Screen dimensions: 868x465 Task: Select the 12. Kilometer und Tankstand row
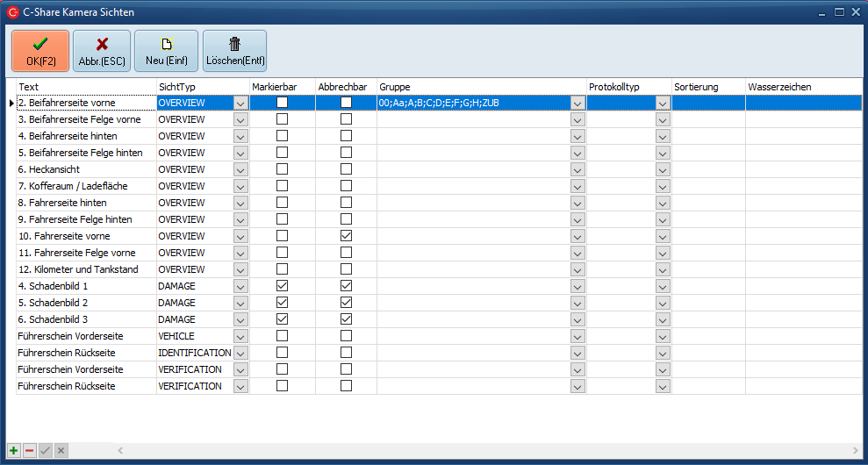pos(79,269)
